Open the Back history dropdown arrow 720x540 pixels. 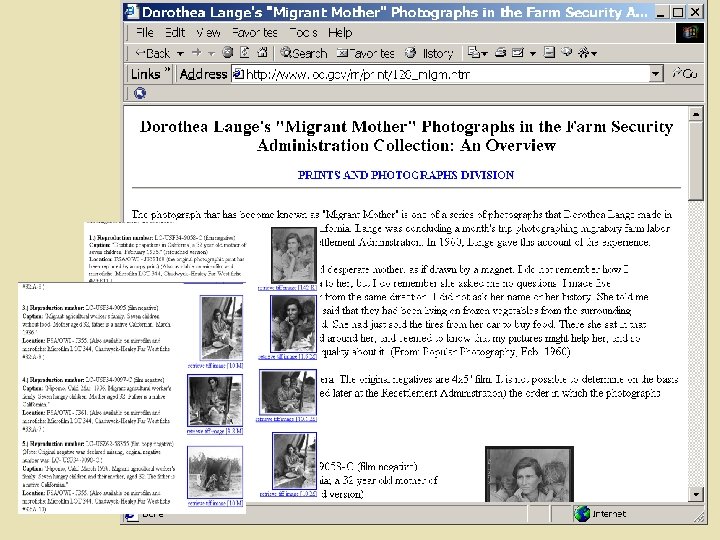(x=180, y=54)
